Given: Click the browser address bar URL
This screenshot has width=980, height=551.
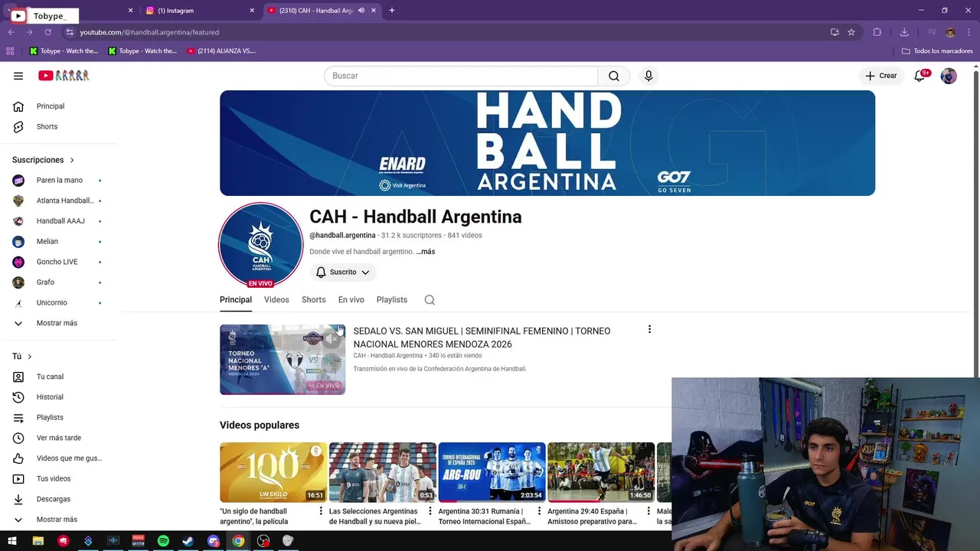Looking at the screenshot, I should [149, 32].
